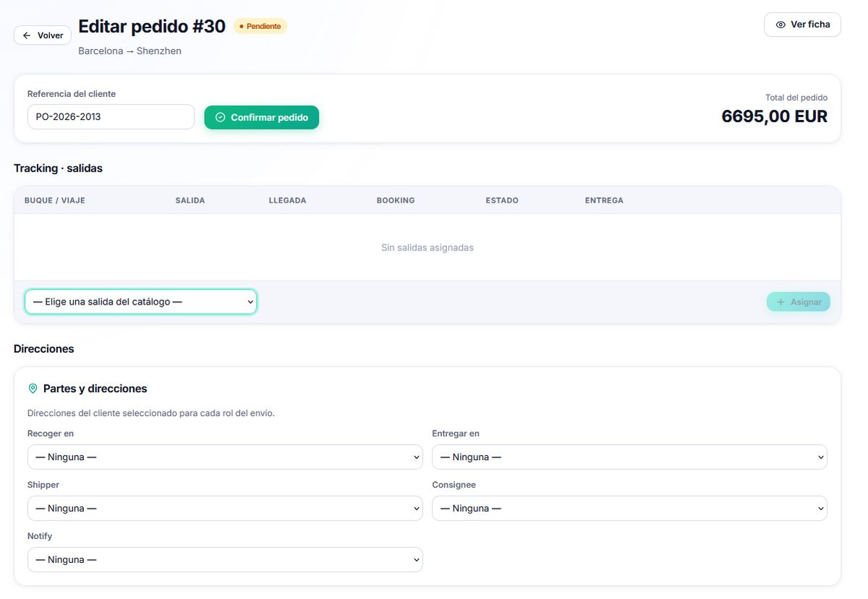The width and height of the screenshot is (868, 599).
Task: Click the Tracking · salidas section title
Action: [58, 169]
